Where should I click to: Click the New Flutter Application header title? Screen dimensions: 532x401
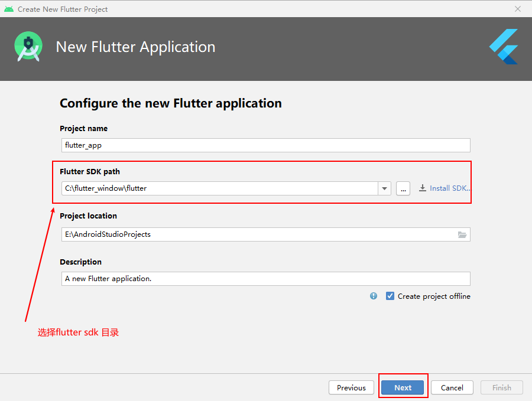click(x=135, y=47)
